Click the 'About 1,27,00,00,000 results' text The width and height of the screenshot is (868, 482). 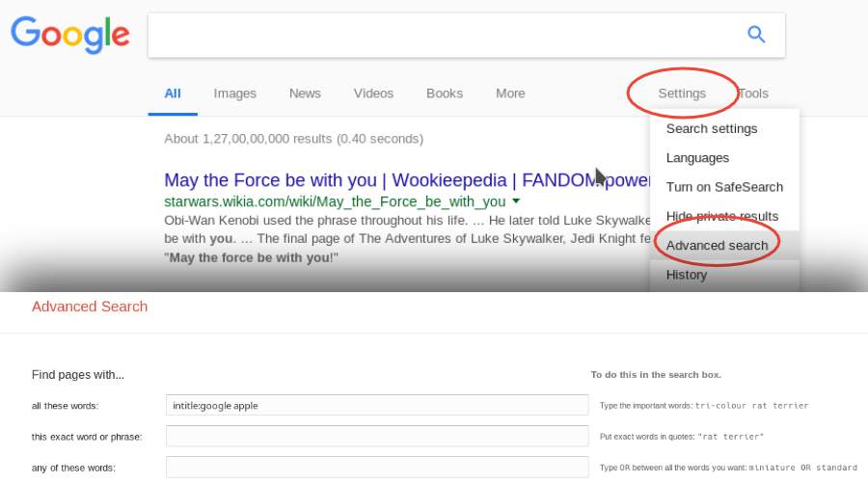(293, 139)
